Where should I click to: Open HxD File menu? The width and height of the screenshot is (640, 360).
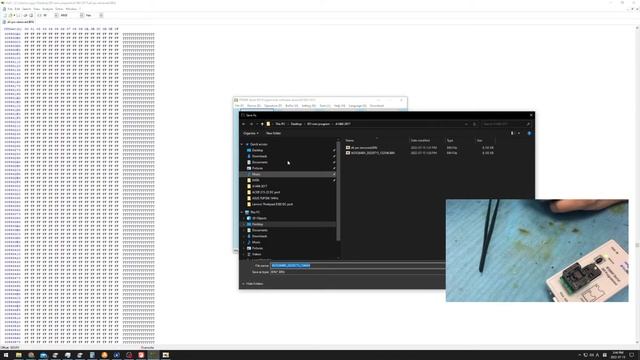coord(10,9)
